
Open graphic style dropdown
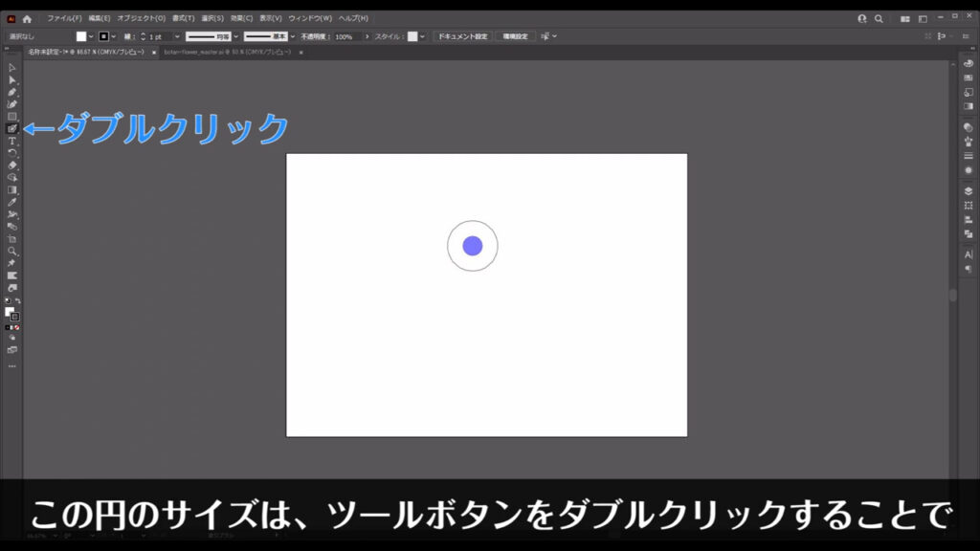coord(423,37)
